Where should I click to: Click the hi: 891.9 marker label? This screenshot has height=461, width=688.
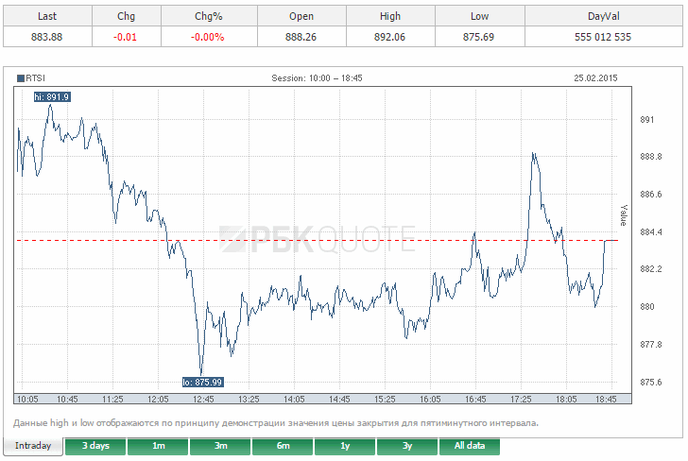[52, 97]
